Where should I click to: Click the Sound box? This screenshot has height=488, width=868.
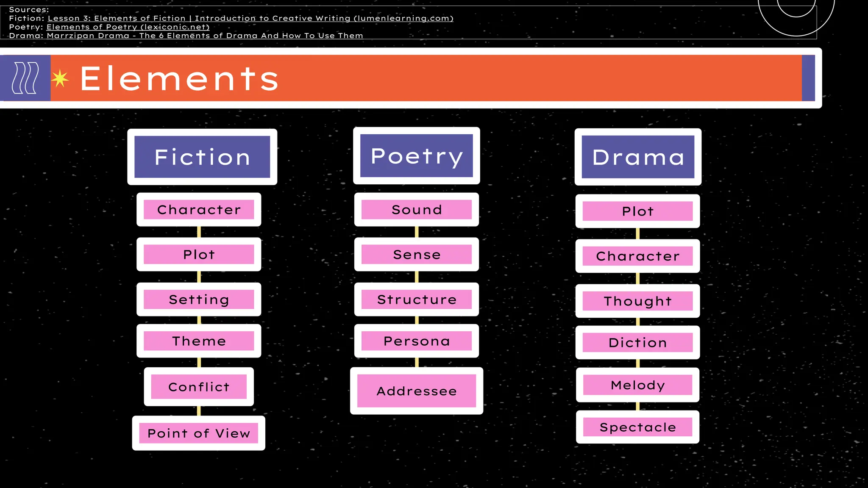417,210
